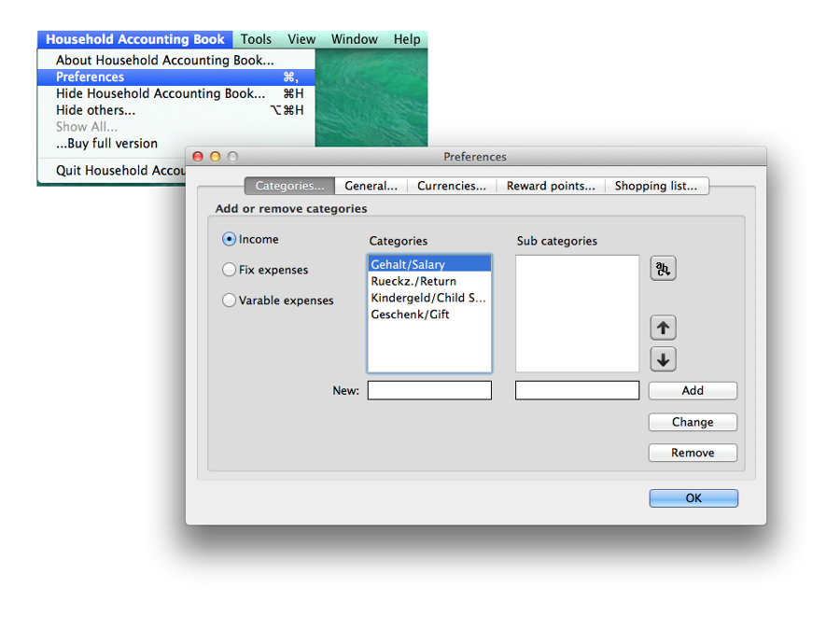This screenshot has height=630, width=840.
Task: Open the Currencies tab
Action: (451, 186)
